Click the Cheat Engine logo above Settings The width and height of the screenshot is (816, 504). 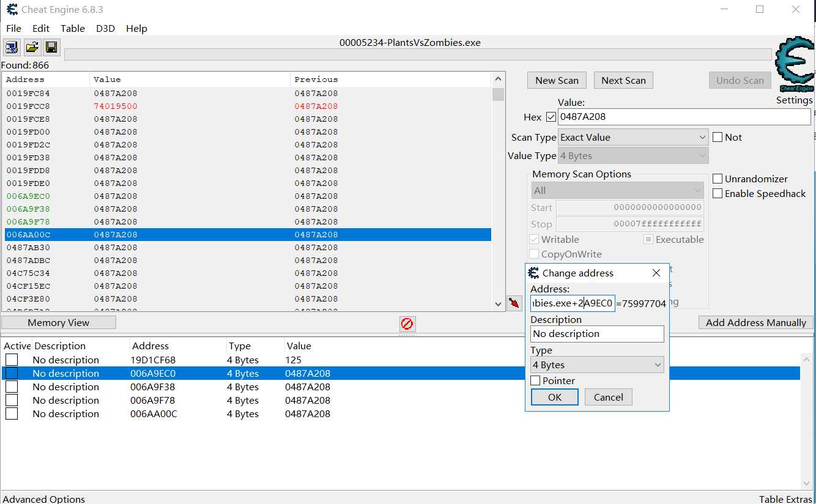point(794,64)
